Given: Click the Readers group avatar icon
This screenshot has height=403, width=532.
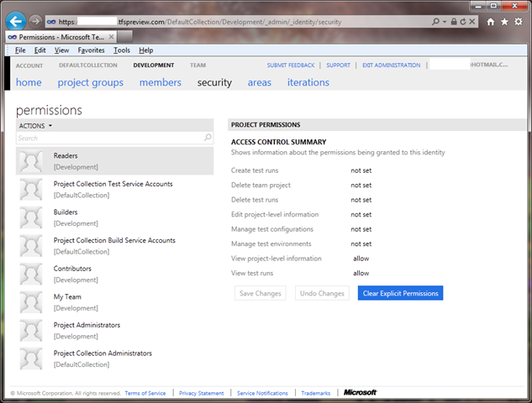Looking at the screenshot, I should point(31,161).
